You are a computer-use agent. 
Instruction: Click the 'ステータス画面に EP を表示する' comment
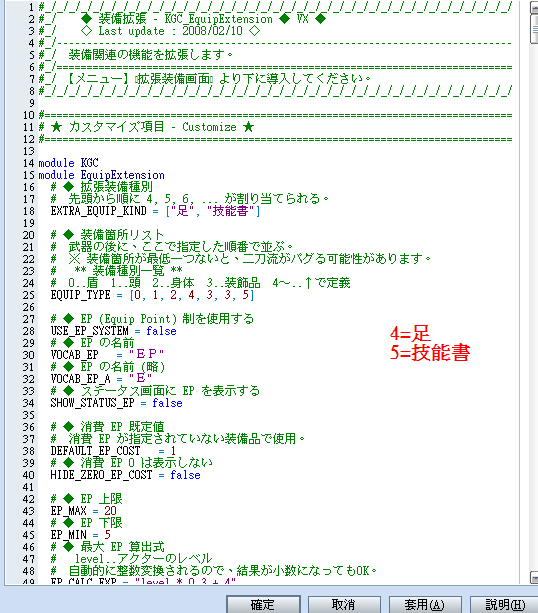(155, 391)
